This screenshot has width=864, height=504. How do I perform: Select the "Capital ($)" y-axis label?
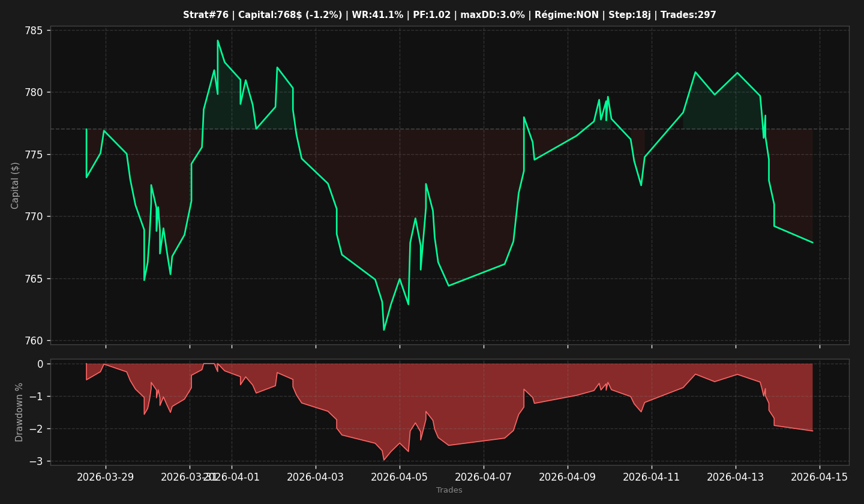click(16, 185)
